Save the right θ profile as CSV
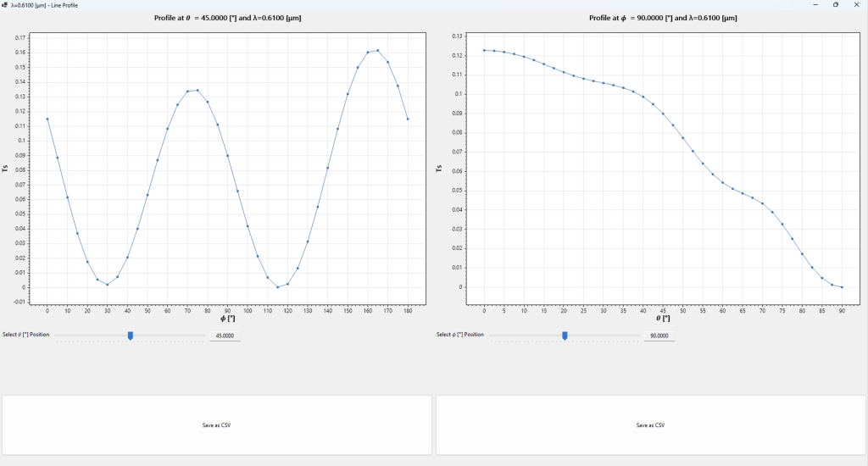The width and height of the screenshot is (868, 466). point(650,424)
